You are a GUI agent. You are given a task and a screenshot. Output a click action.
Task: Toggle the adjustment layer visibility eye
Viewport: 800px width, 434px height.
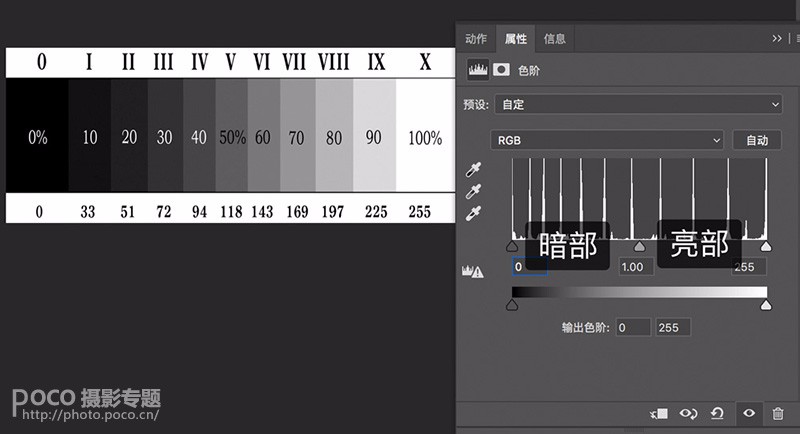click(x=749, y=413)
